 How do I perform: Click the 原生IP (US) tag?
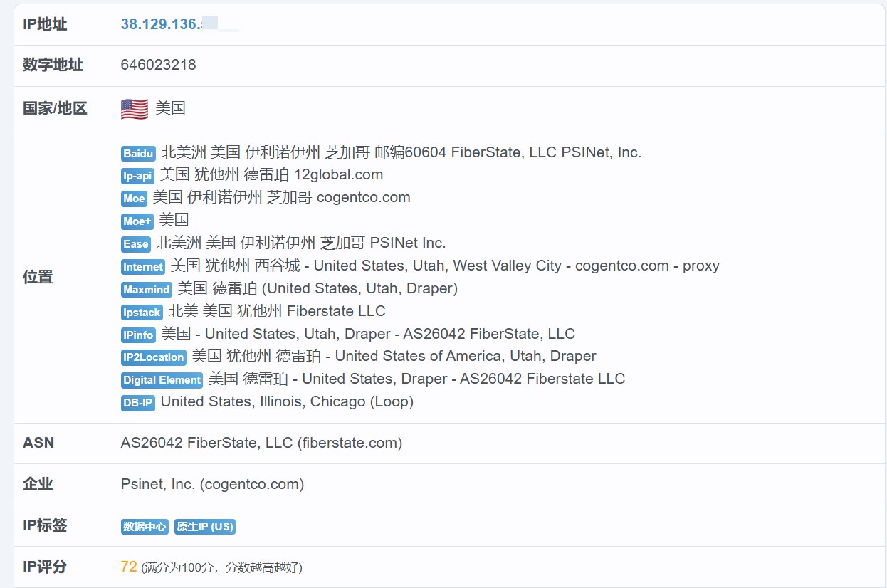204,527
